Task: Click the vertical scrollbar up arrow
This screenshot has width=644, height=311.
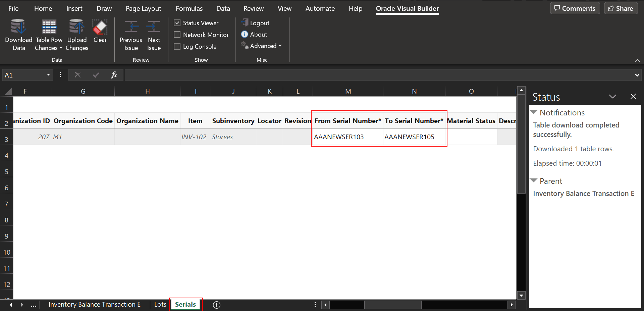Action: click(521, 90)
